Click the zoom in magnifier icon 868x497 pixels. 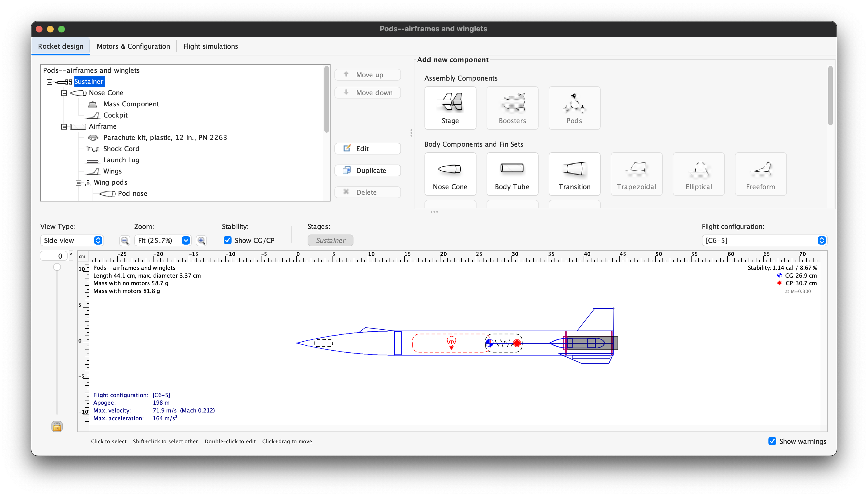pos(201,240)
